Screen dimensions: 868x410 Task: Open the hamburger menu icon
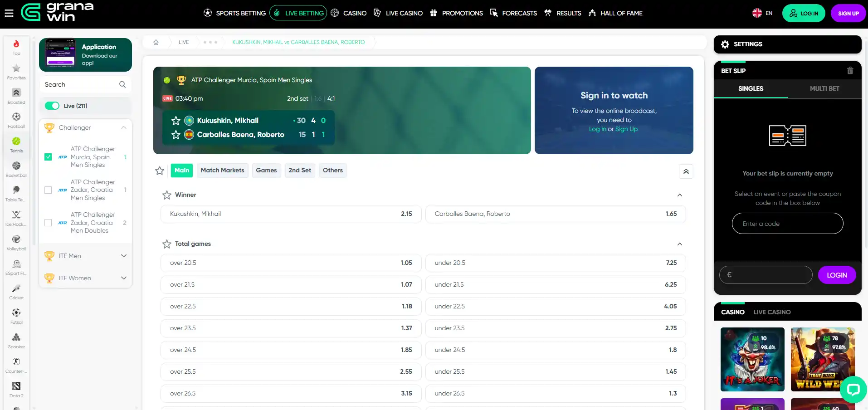point(9,13)
